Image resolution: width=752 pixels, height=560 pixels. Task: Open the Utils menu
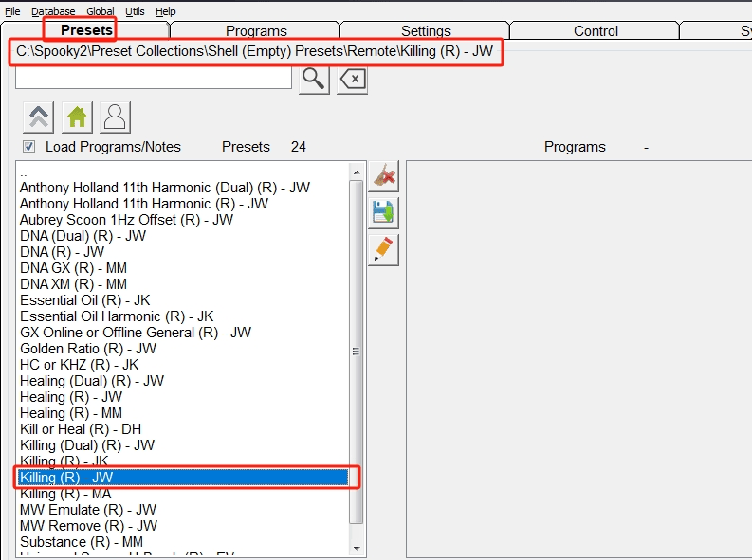[x=135, y=11]
